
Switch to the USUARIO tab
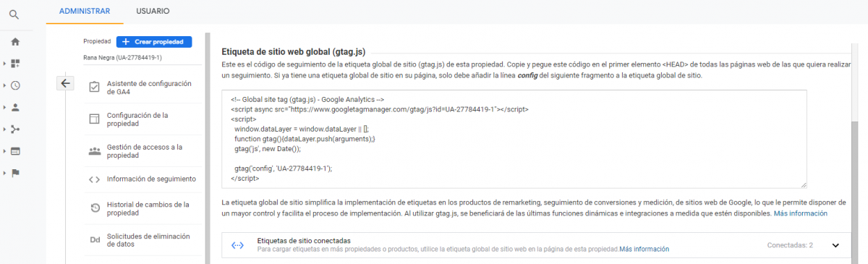[x=153, y=11]
